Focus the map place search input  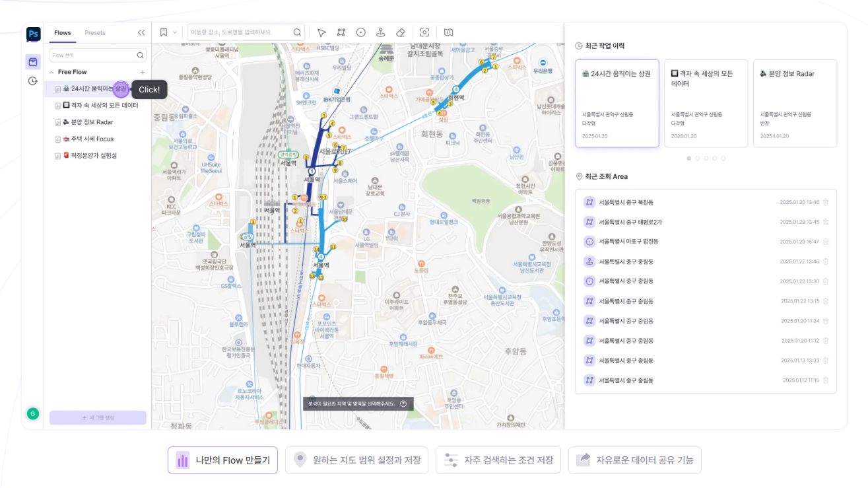point(246,32)
